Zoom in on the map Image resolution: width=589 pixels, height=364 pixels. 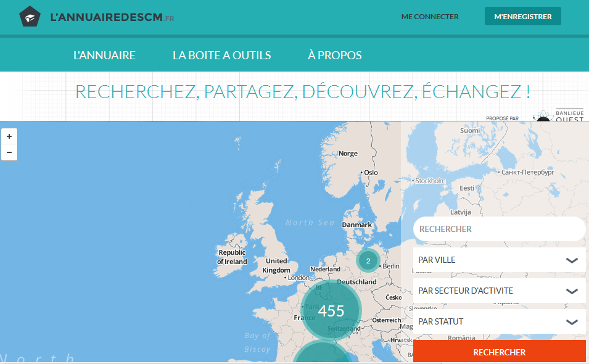click(9, 136)
